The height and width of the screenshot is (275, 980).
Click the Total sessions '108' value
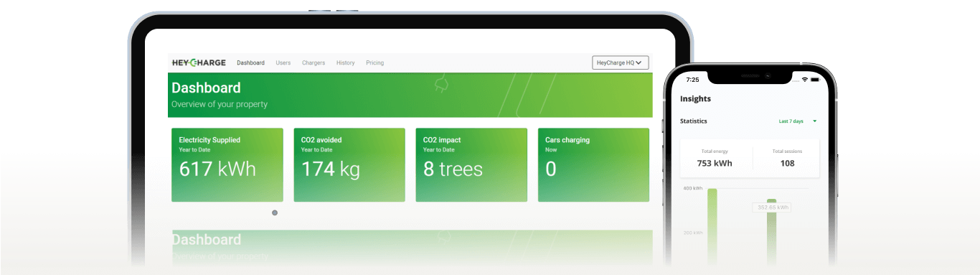click(787, 163)
